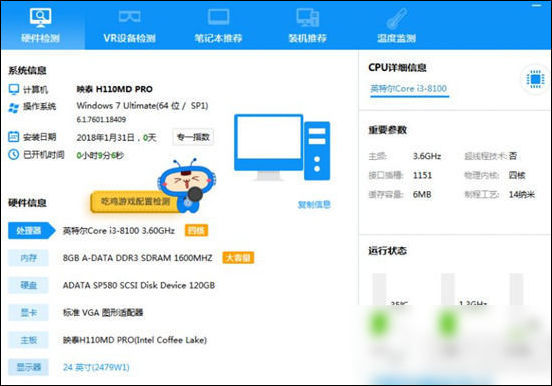Image resolution: width=552 pixels, height=386 pixels.
Task: Open the 24 英寸(2479W1) monitor link
Action: pos(96,367)
